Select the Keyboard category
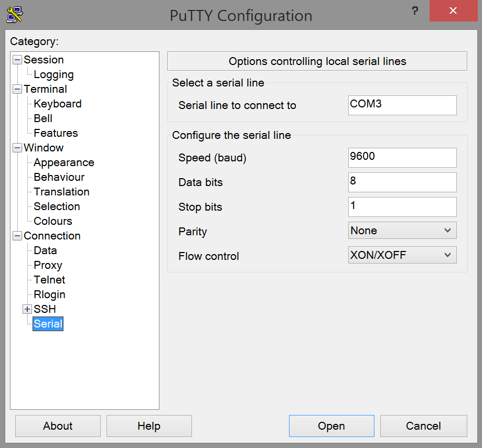The height and width of the screenshot is (448, 482). tap(57, 104)
